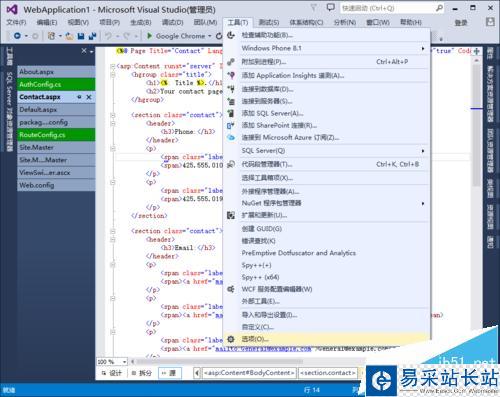Click the undo toolbar icon

tap(108, 36)
